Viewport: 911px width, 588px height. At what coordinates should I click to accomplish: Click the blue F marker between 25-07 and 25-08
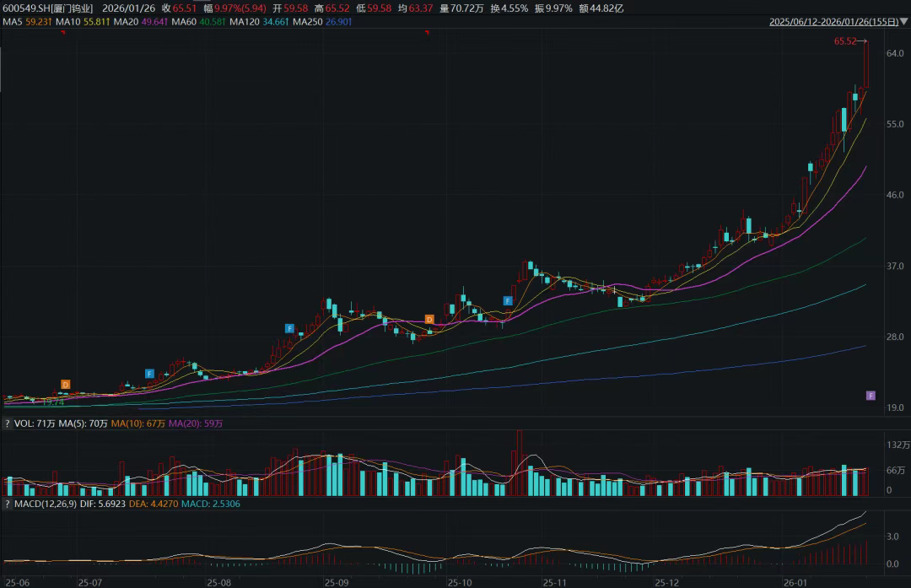pos(149,373)
